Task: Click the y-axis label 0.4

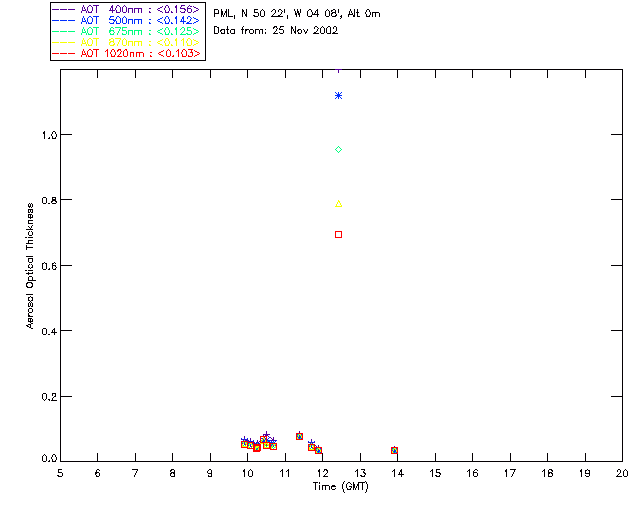Action: [x=49, y=332]
